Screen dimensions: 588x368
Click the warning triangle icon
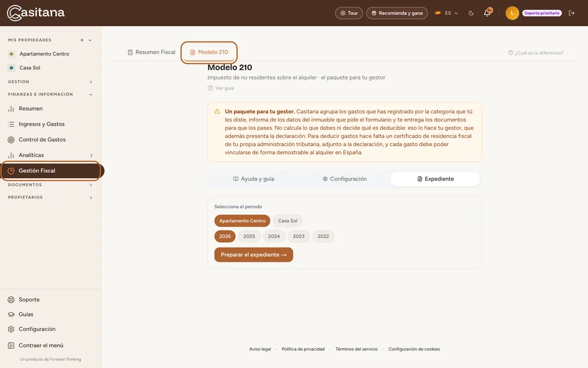(217, 112)
